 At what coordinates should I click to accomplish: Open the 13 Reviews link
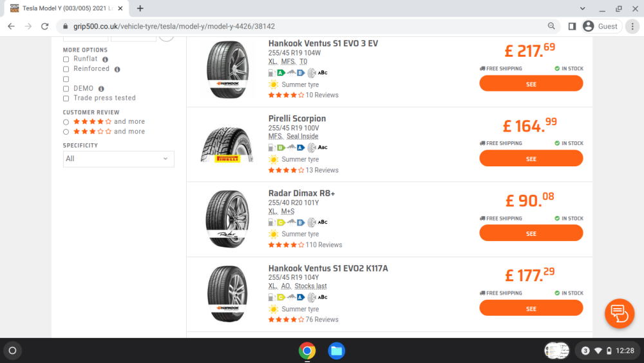(322, 170)
